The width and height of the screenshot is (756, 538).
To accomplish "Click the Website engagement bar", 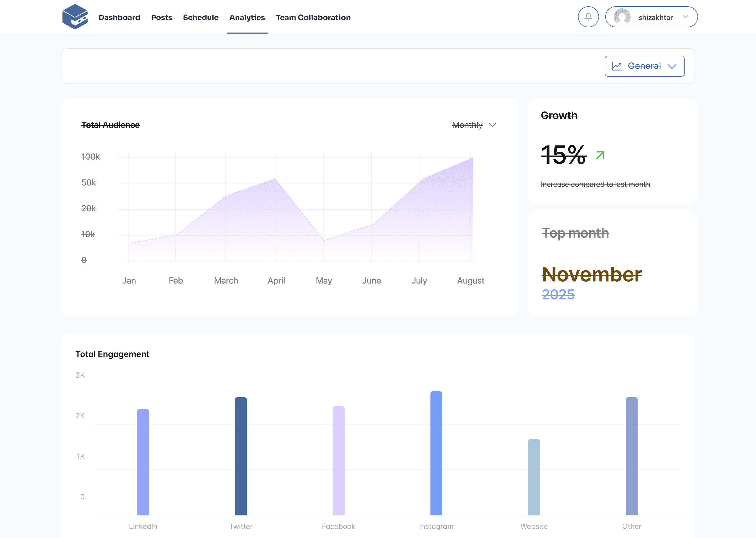I will 534,477.
